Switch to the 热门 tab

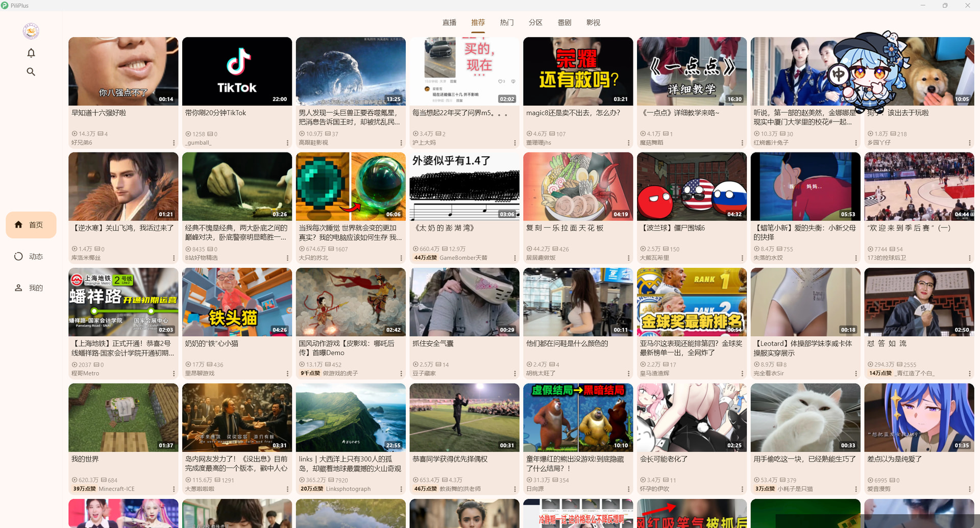tap(506, 22)
